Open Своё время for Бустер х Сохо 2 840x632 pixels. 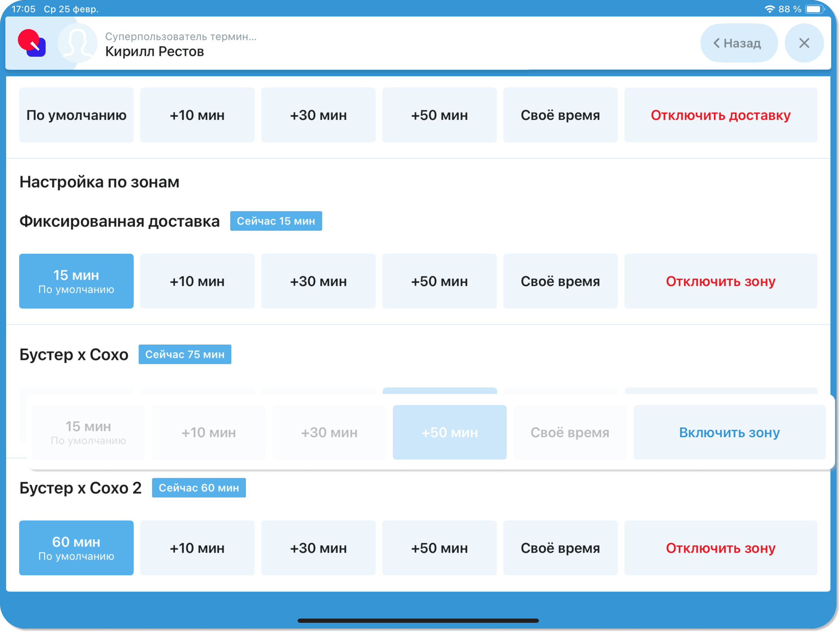click(x=560, y=548)
